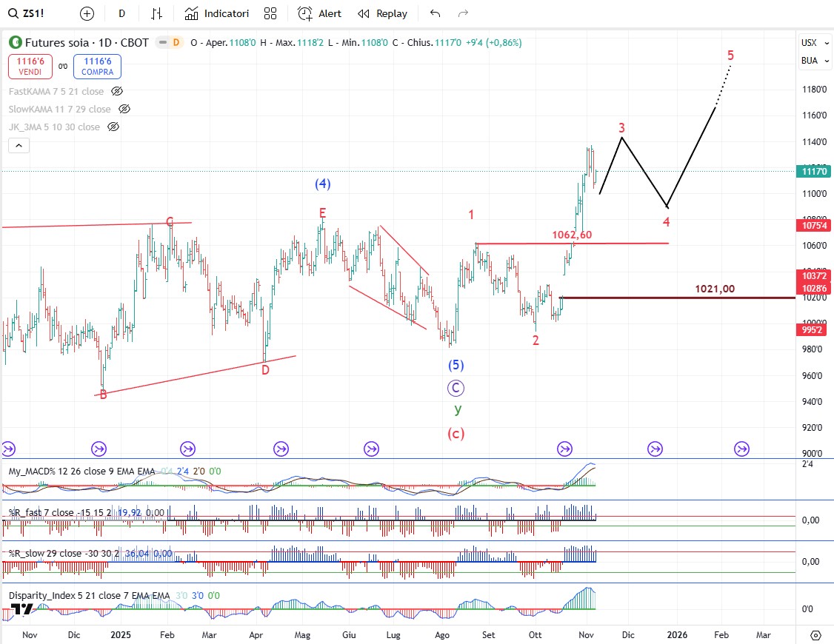The width and height of the screenshot is (834, 644).
Task: Click the contract-roll marker near Nov 2025
Action: (564, 449)
